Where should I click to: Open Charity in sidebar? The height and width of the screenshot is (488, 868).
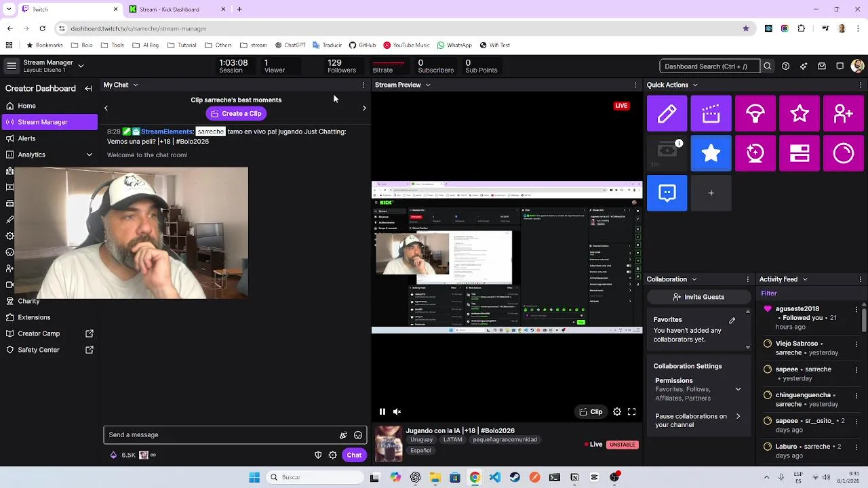click(49, 301)
